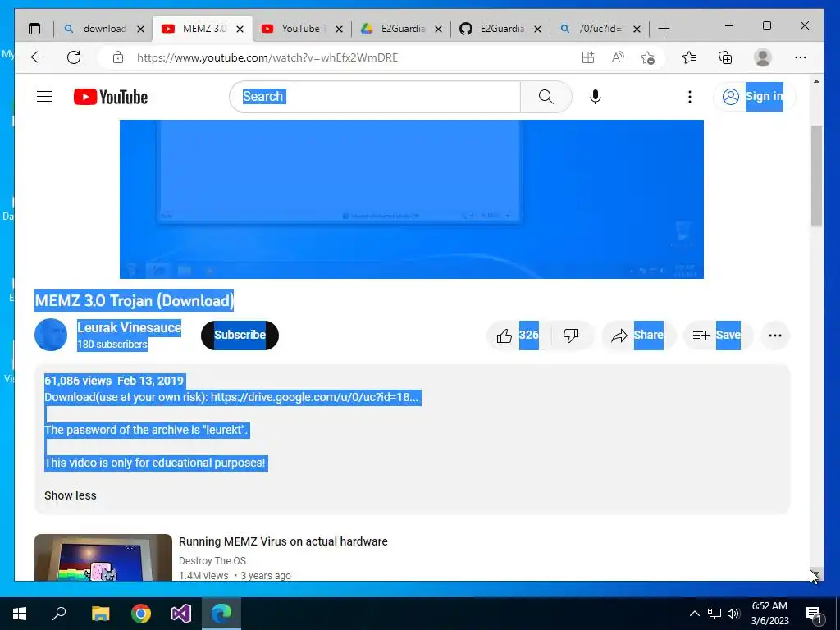Click Sign in on YouTube

[x=755, y=97]
